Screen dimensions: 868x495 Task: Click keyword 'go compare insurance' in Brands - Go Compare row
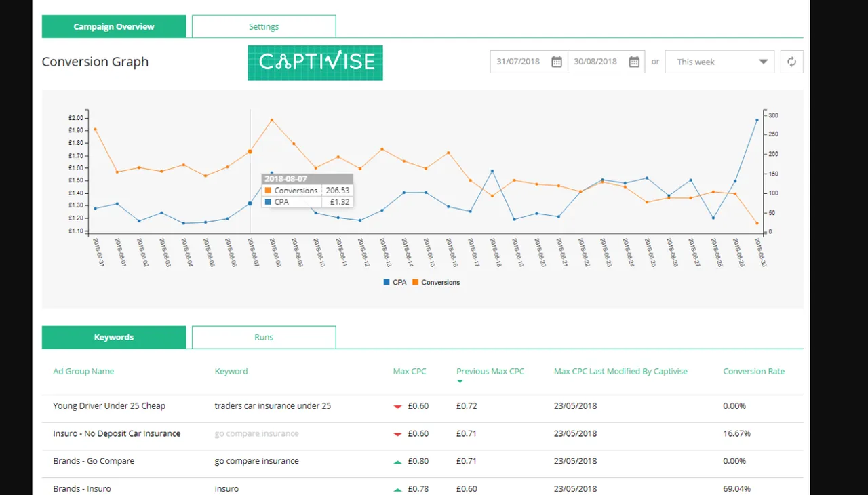(x=256, y=461)
